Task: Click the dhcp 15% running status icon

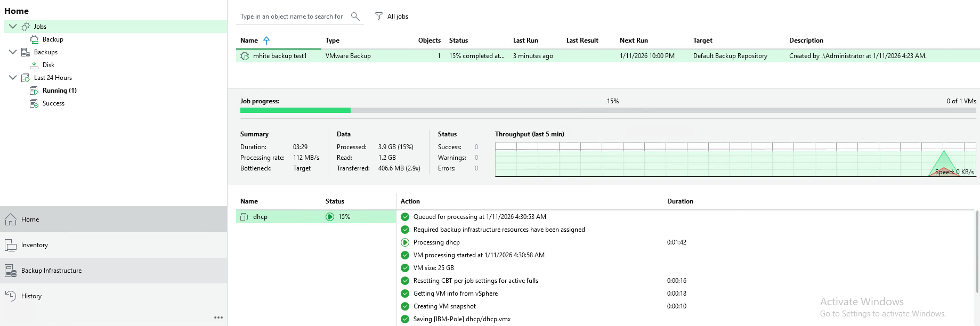Action: [x=330, y=217]
